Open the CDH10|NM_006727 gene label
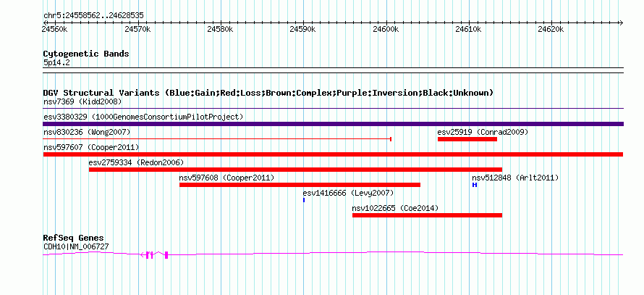The image size is (644, 295). [76, 247]
